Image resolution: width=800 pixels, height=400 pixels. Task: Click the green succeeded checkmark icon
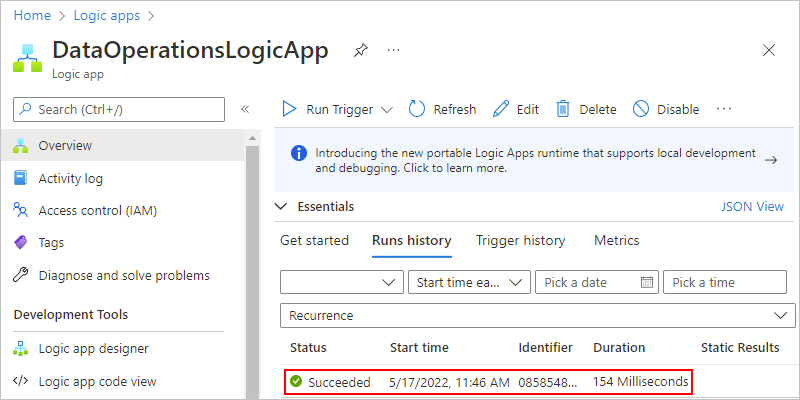click(x=296, y=381)
